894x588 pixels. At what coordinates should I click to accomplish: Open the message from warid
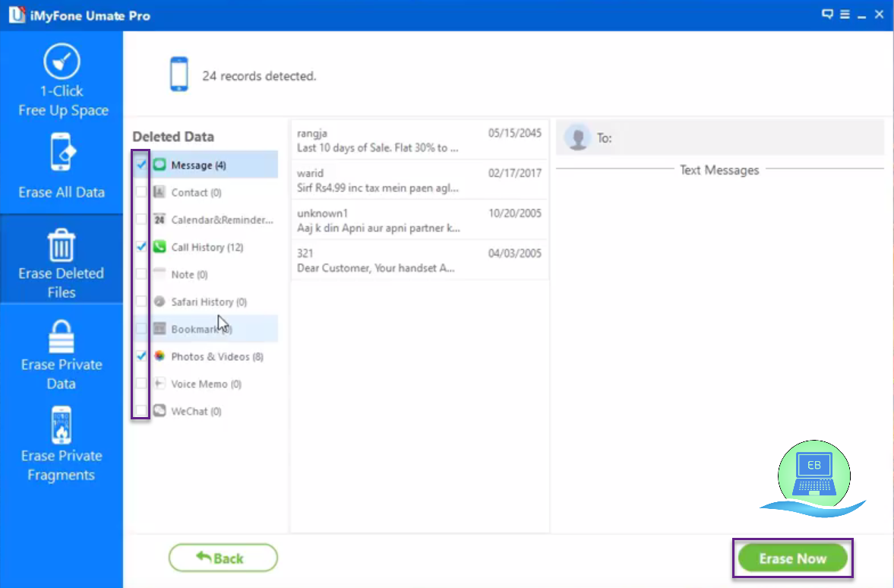(419, 180)
